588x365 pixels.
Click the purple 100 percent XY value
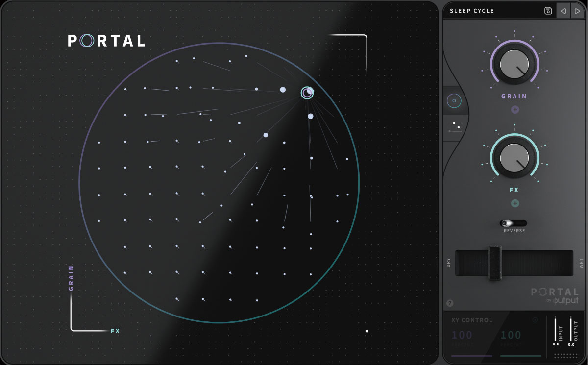coord(462,335)
